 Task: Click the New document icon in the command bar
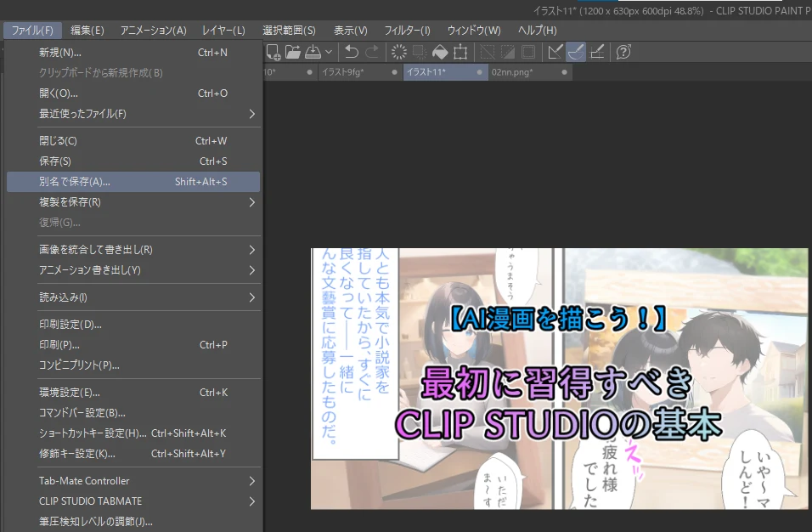(x=273, y=53)
